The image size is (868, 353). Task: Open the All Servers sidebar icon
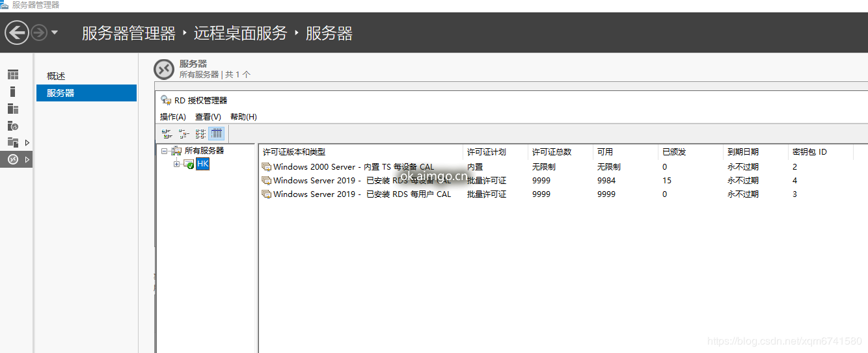pos(13,109)
